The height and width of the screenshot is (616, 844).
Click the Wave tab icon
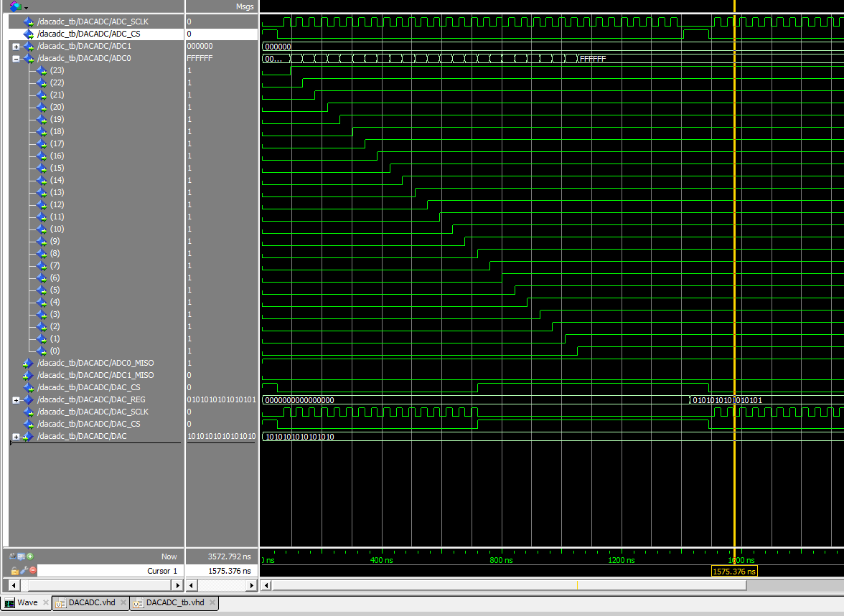(x=10, y=603)
